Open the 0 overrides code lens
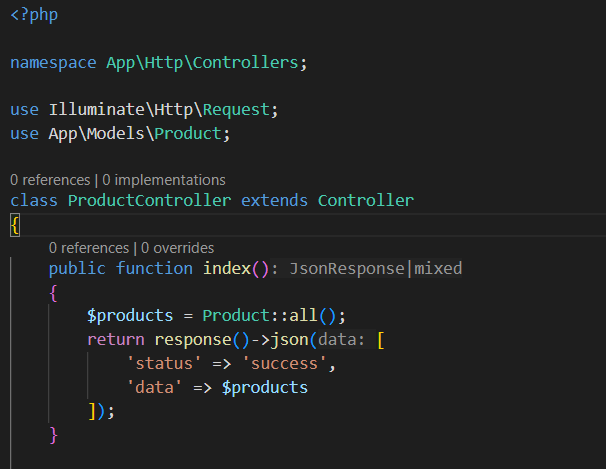This screenshot has width=606, height=469. pos(178,248)
